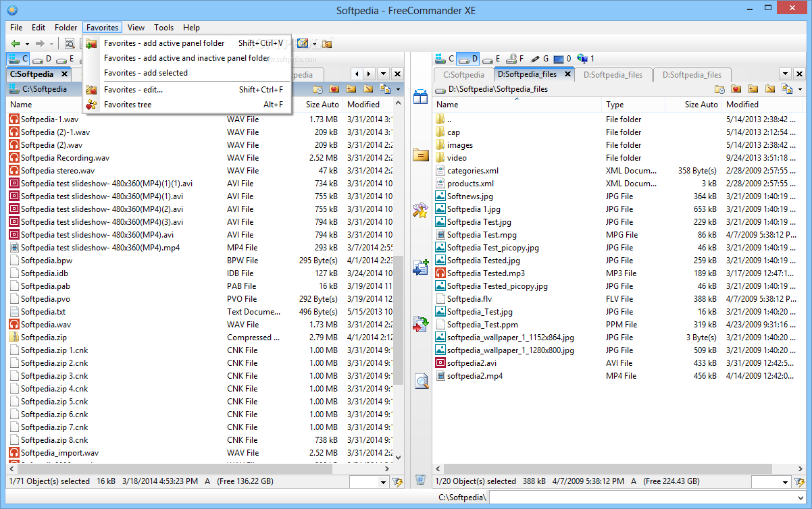
Task: Open right panel tab list dropdown
Action: point(785,74)
